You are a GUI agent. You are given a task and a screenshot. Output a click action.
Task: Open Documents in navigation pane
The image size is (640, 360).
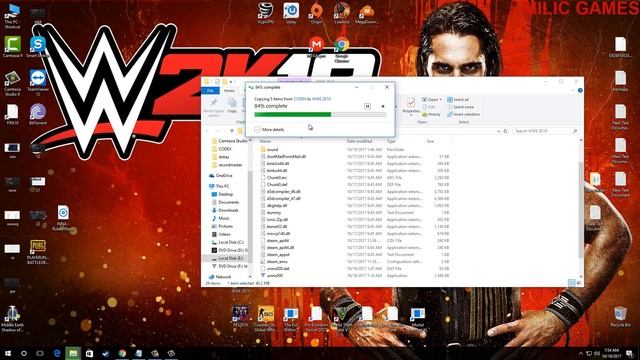click(x=228, y=202)
